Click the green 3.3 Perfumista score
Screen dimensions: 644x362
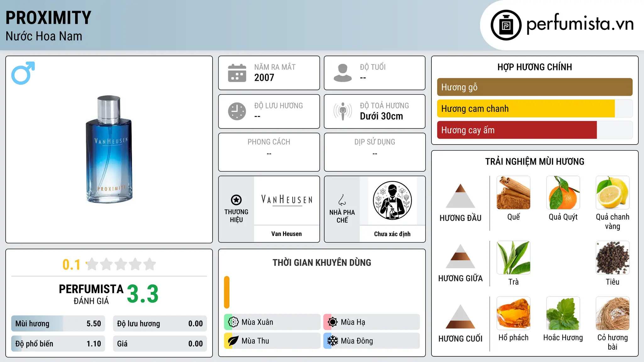click(x=143, y=294)
